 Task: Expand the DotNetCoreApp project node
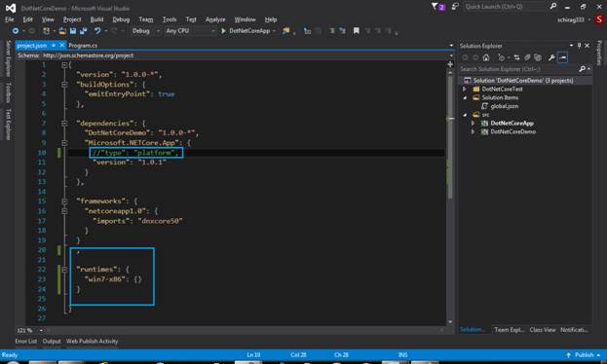tap(473, 123)
